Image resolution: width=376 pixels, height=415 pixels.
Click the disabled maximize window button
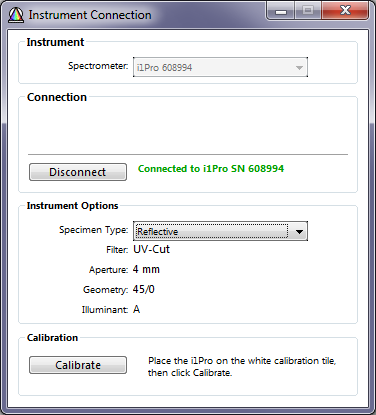click(x=308, y=11)
